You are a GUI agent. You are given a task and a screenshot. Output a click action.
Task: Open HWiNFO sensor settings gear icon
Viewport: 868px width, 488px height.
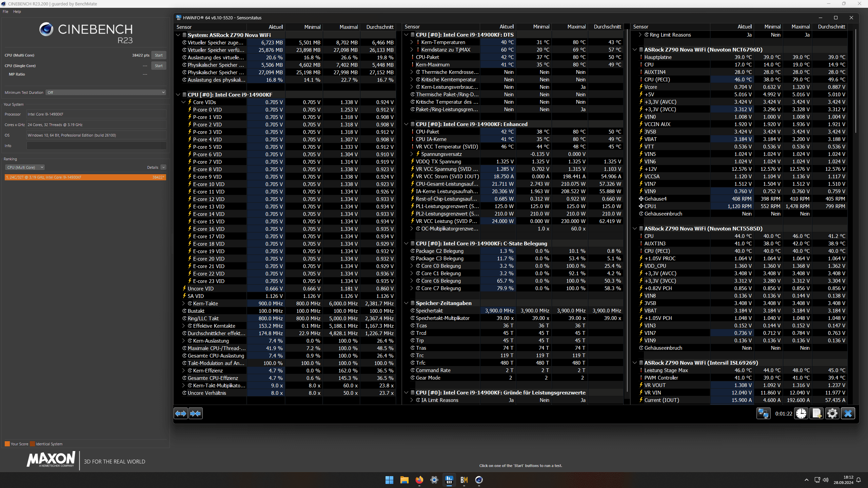pyautogui.click(x=832, y=413)
